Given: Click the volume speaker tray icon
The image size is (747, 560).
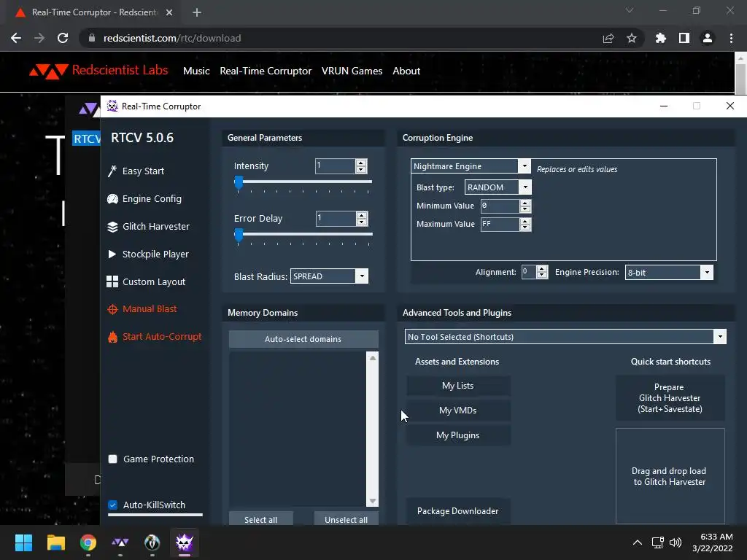Looking at the screenshot, I should pos(675,542).
